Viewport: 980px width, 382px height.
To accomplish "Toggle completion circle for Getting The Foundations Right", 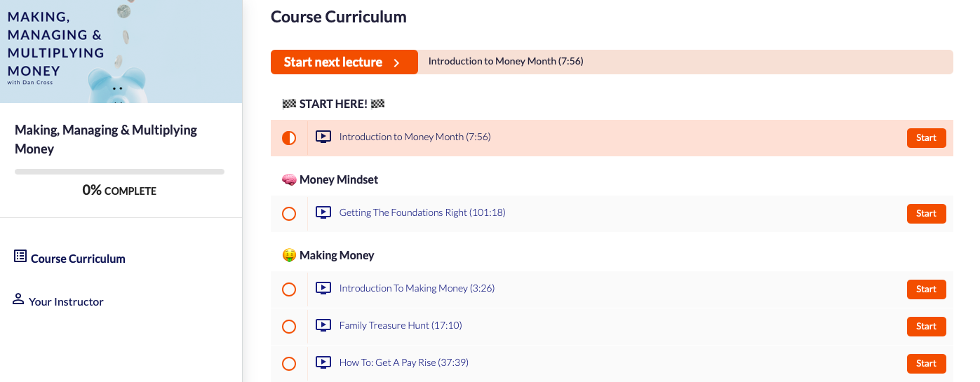I will click(x=288, y=214).
